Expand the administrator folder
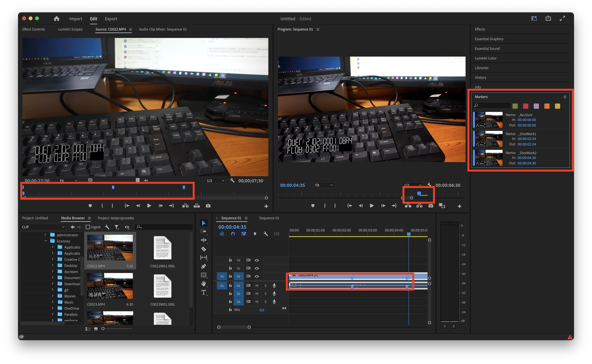 45,235
